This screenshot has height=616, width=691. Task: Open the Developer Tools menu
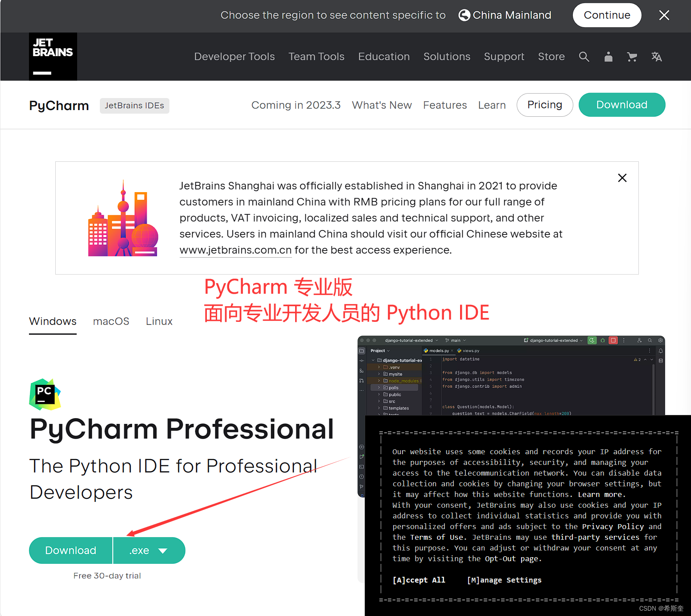tap(234, 57)
